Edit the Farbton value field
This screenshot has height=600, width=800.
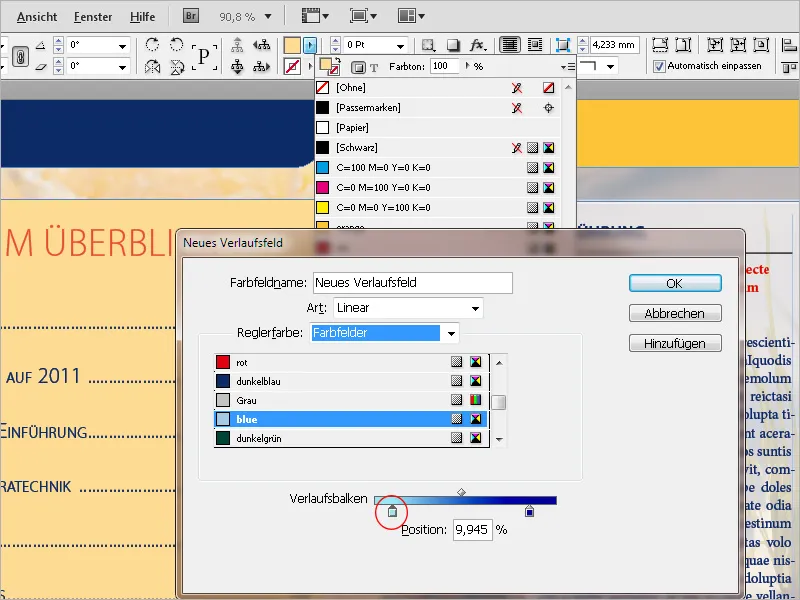[444, 66]
